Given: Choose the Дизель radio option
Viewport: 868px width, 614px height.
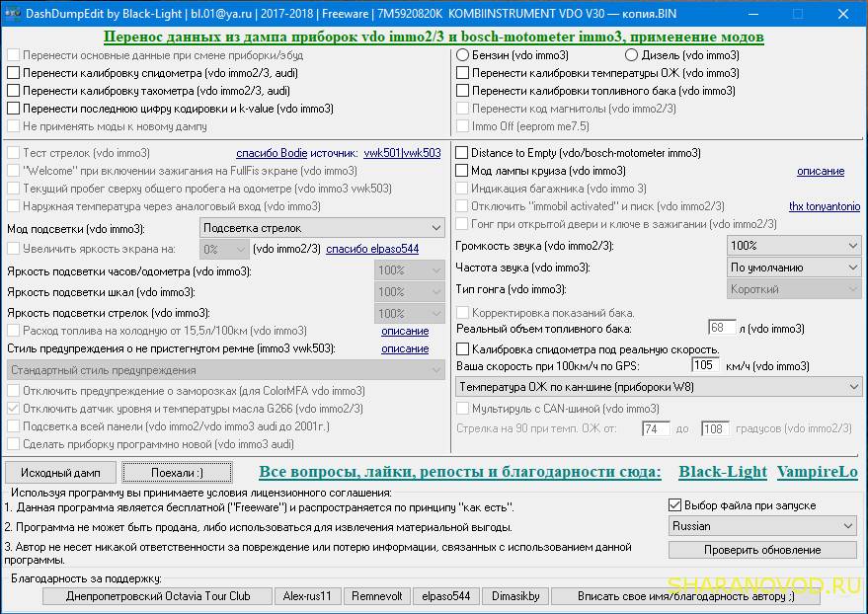Looking at the screenshot, I should click(632, 55).
